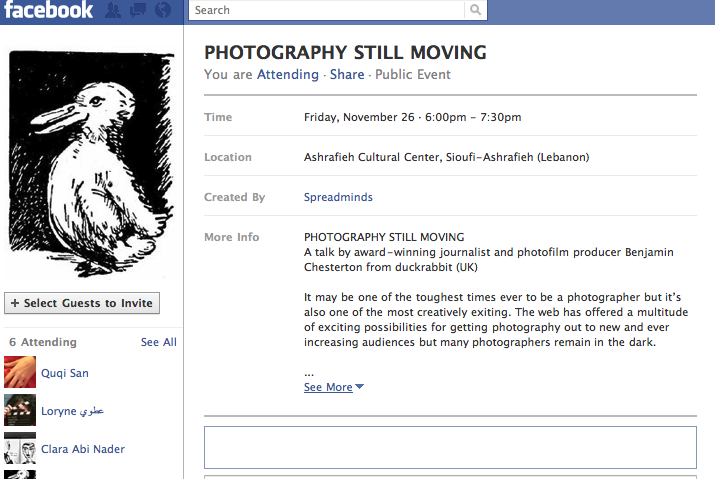Click the Facebook logo

48,10
